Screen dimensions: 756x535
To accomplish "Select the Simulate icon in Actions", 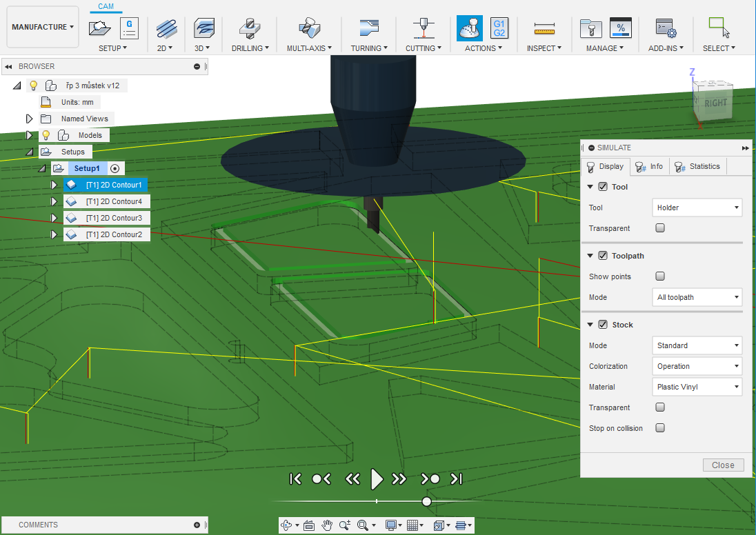I will (x=470, y=28).
